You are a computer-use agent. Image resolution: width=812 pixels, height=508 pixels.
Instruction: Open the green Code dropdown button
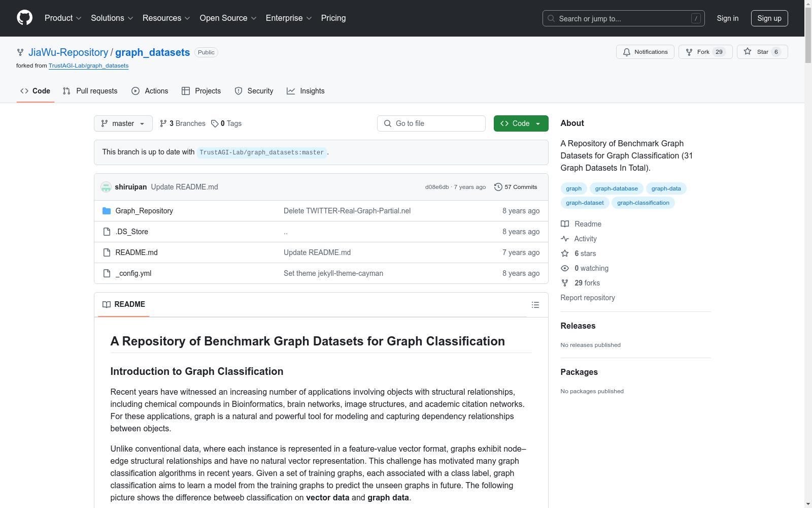tap(521, 123)
